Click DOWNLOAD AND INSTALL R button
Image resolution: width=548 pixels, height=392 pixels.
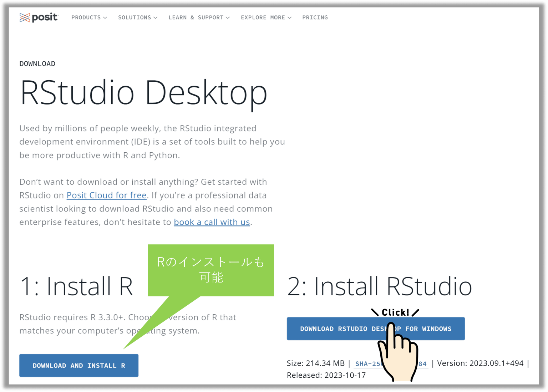[79, 365]
